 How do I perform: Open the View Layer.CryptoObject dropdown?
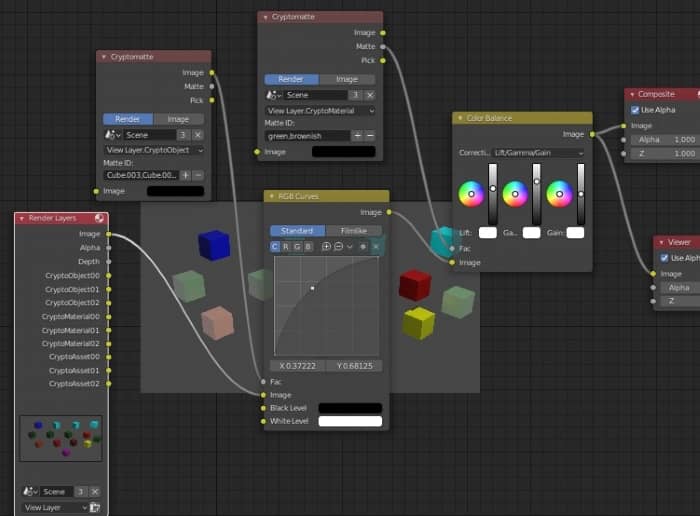154,150
